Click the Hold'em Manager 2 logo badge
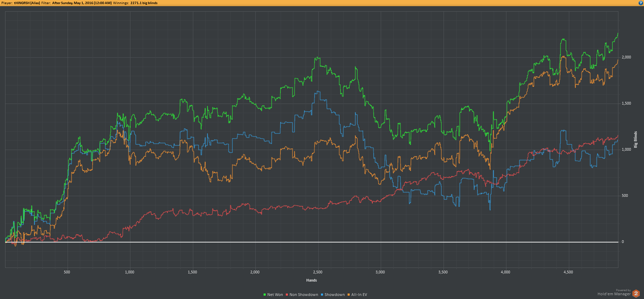Screen dimensions: 644x299 click(x=636, y=294)
